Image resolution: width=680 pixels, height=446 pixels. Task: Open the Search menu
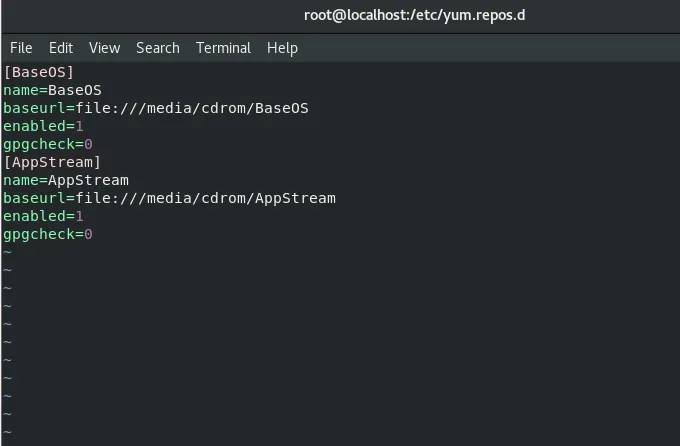click(x=158, y=48)
